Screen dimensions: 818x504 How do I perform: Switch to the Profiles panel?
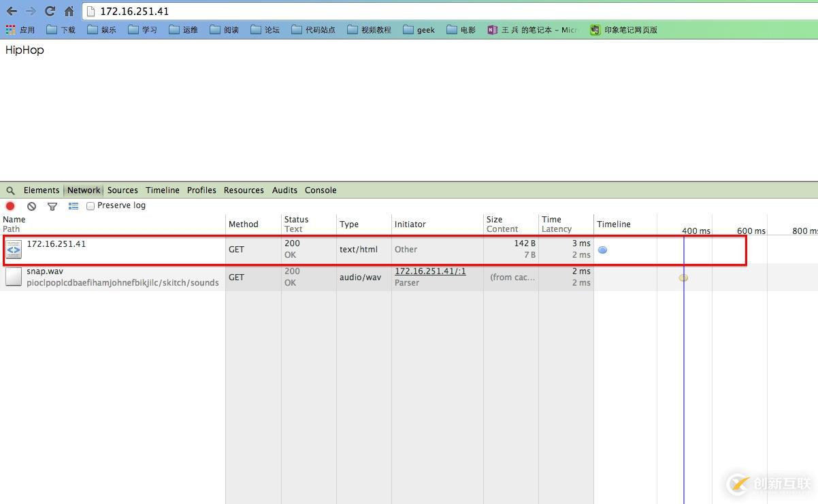pos(201,190)
